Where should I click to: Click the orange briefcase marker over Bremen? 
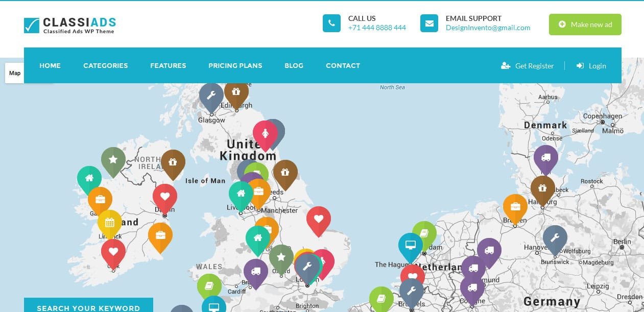click(515, 208)
